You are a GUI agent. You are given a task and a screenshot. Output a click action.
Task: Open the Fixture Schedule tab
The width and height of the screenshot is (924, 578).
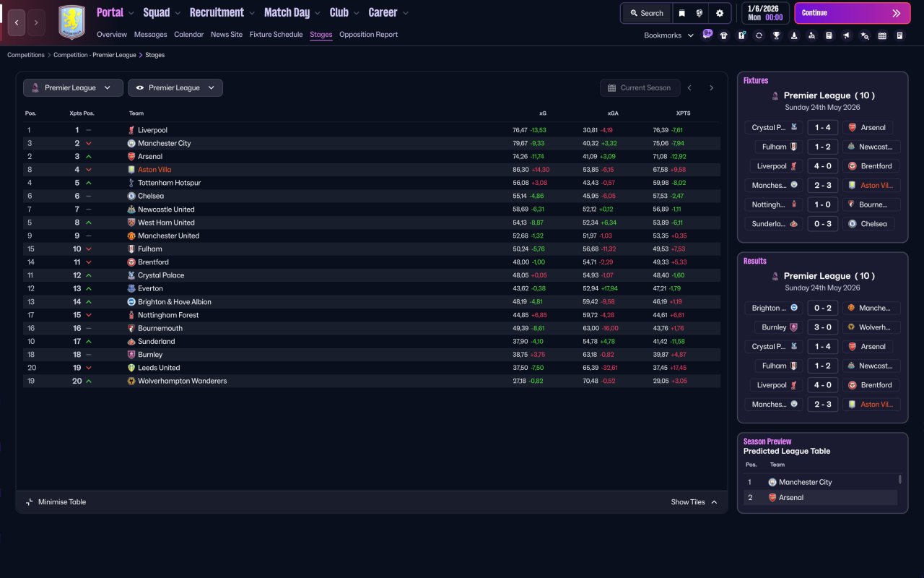tap(276, 35)
